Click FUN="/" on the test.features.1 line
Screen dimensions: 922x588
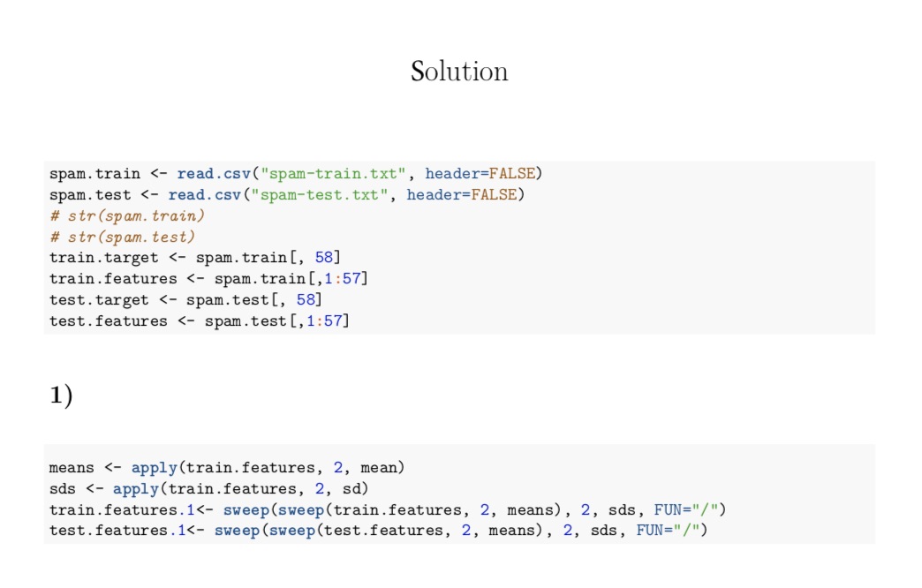pyautogui.click(x=668, y=531)
